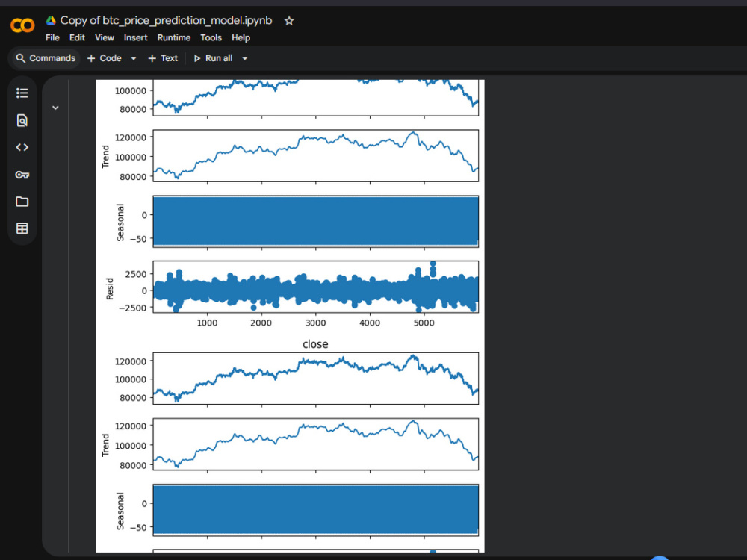Click the 'close' plot title
Viewport: 747px width, 560px height.
(x=315, y=344)
